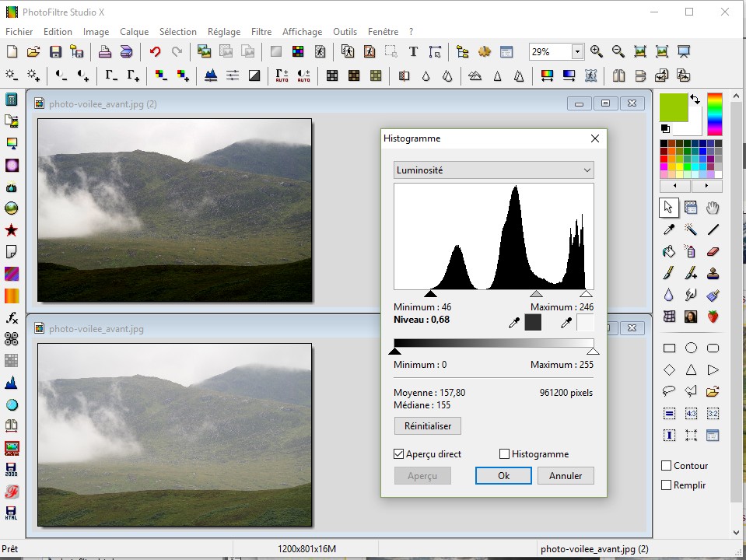
Task: Pick black point with left eyedropper
Action: click(x=514, y=323)
